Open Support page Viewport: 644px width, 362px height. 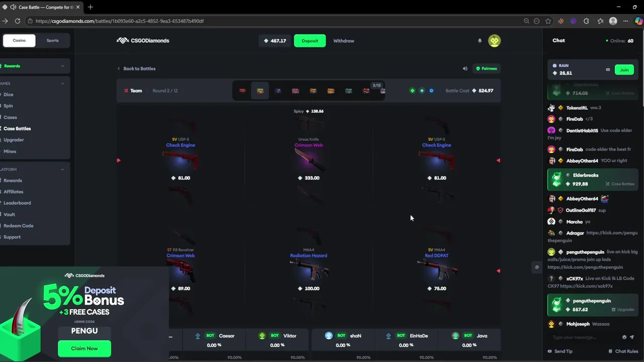(x=12, y=237)
